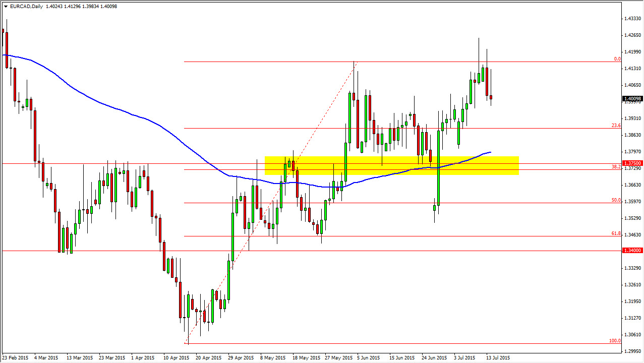Click the 1.43330 price axis label
The width and height of the screenshot is (644, 363).
[x=632, y=19]
